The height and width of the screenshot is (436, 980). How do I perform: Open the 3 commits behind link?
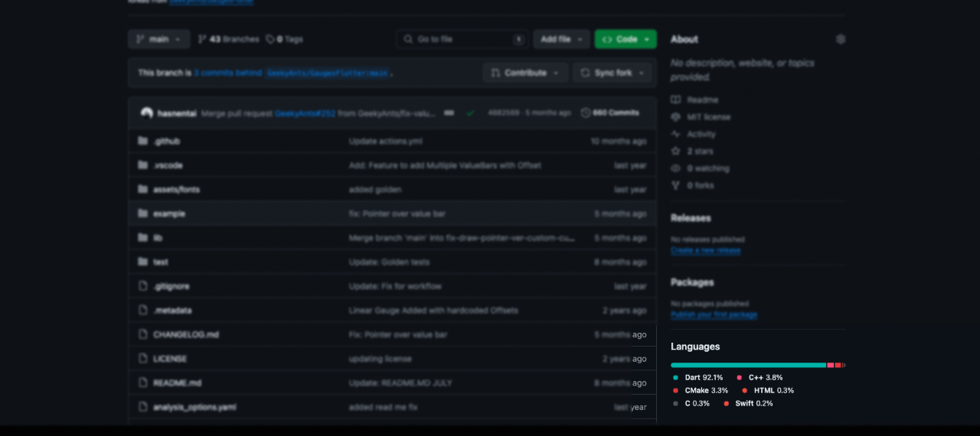pos(227,73)
